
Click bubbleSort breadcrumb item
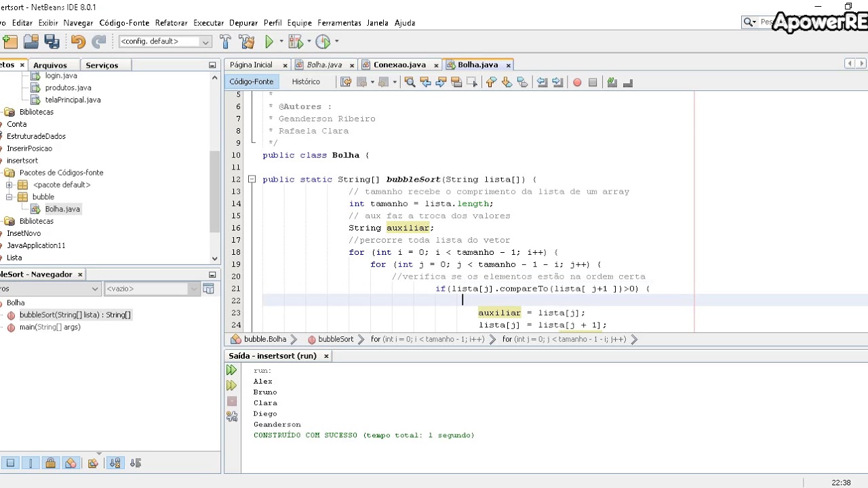pyautogui.click(x=330, y=339)
